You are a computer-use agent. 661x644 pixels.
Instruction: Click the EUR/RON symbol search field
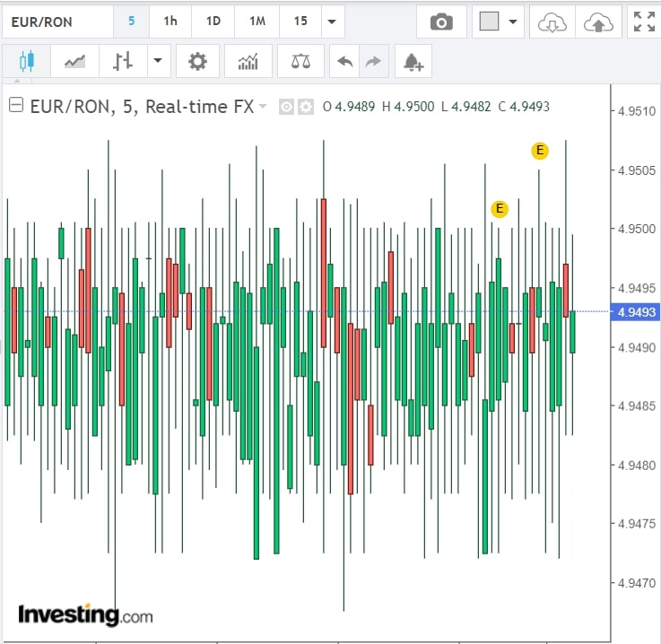(x=57, y=22)
